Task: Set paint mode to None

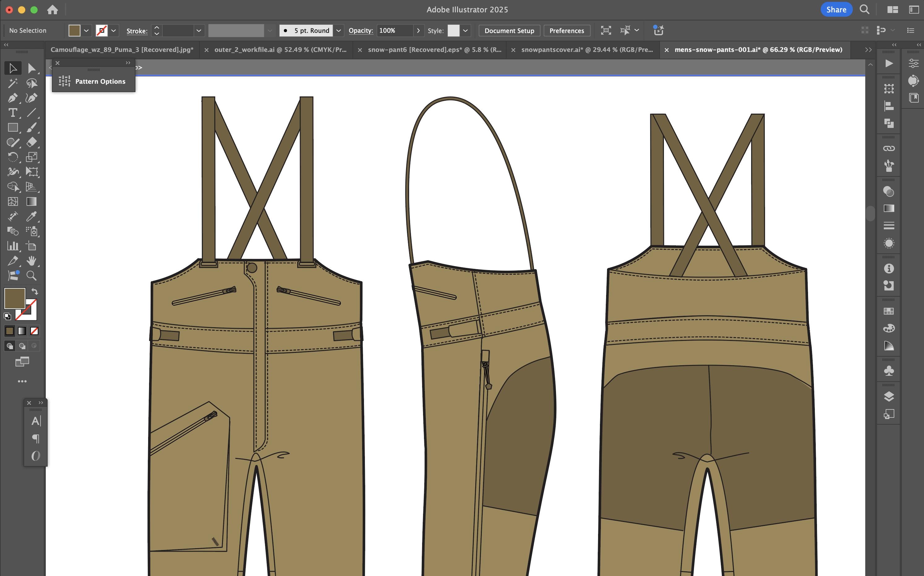Action: [x=34, y=331]
